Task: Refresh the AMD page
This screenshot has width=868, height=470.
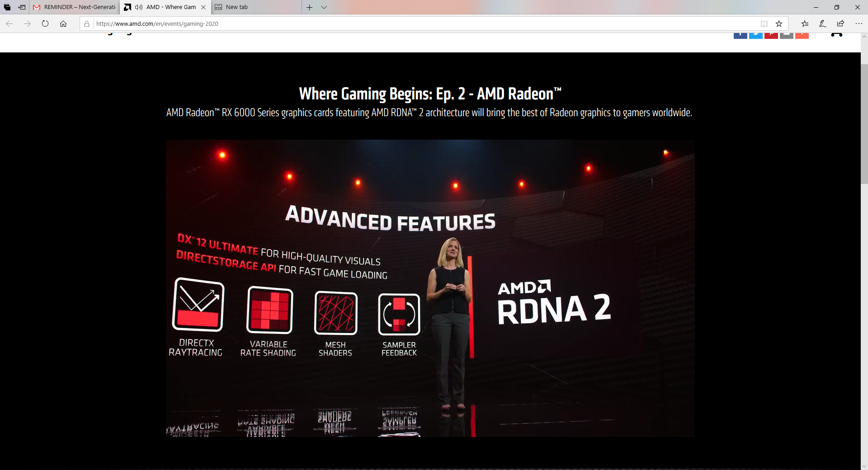Action: (x=45, y=23)
